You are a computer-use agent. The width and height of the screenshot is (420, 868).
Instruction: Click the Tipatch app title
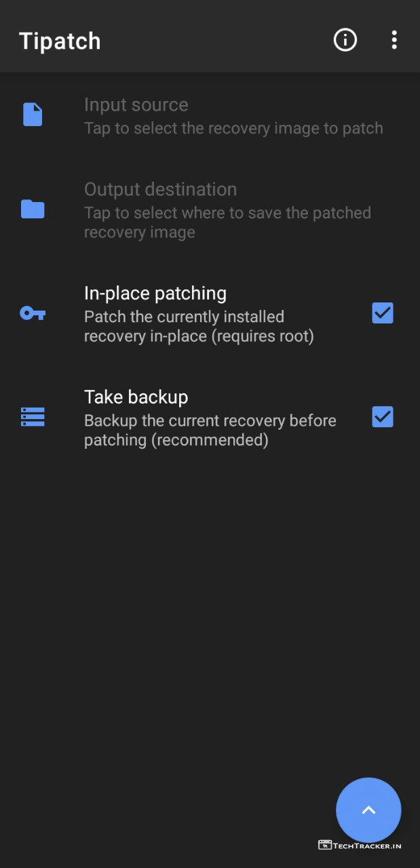pos(60,41)
